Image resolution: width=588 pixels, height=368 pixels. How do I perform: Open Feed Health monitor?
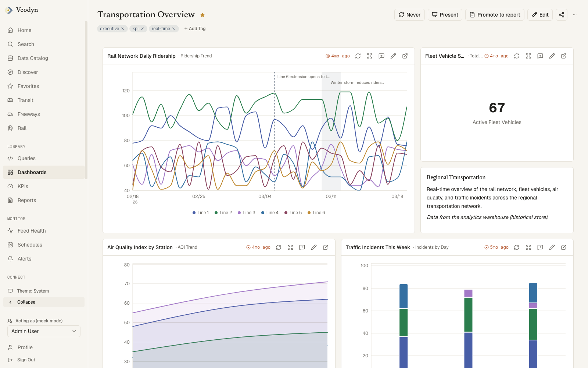[x=44, y=231]
